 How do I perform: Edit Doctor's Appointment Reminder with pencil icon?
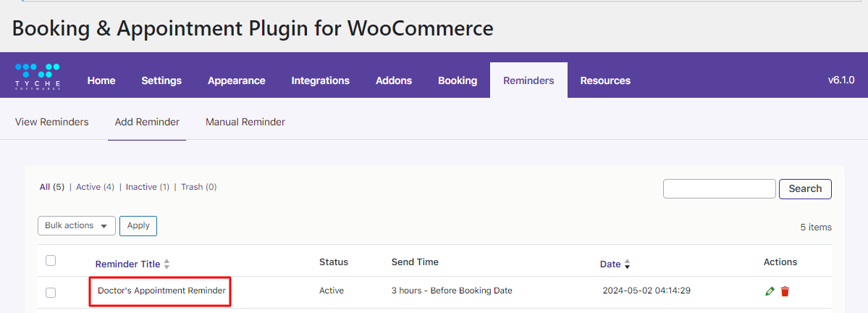point(770,291)
